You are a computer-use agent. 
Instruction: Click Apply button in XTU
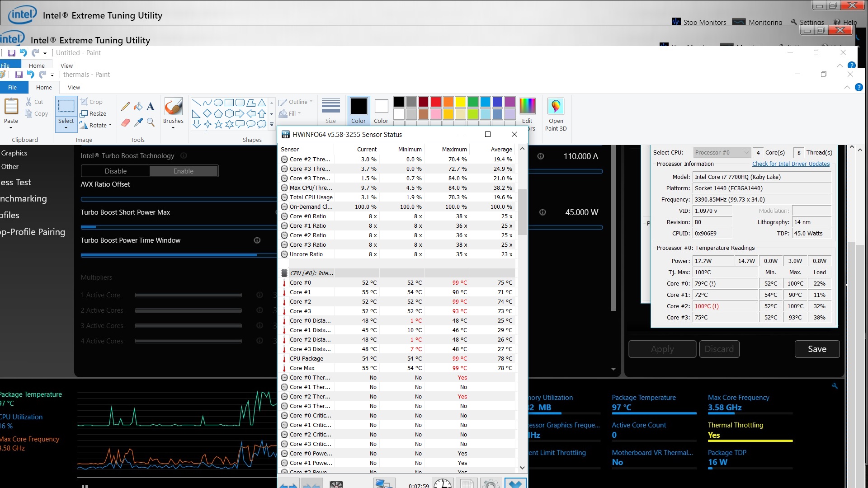point(662,349)
